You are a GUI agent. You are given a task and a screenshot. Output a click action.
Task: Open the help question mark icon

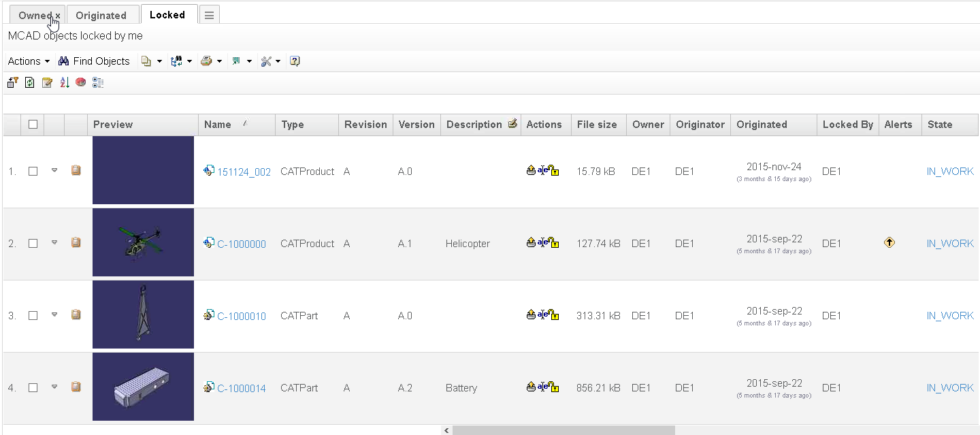pos(295,61)
